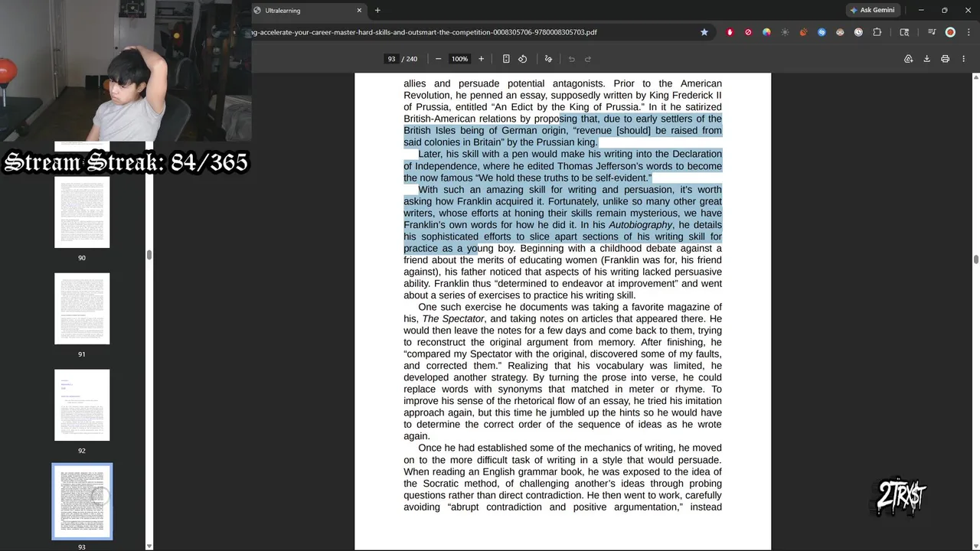Undo the last PDF annotation
980x551 pixels.
[571, 59]
